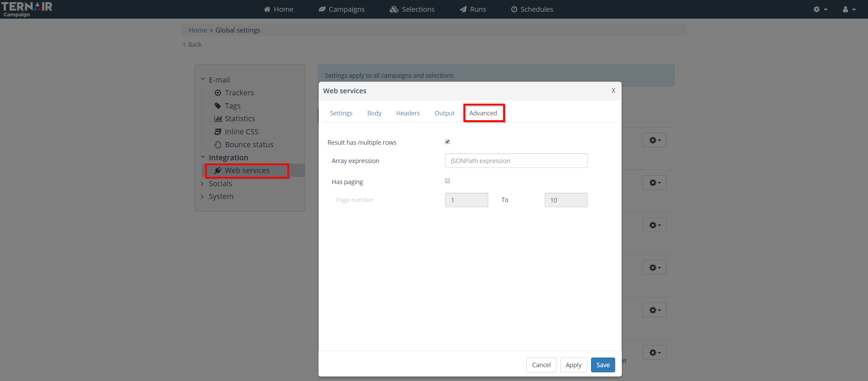Click Global settings breadcrumb text
This screenshot has width=868, height=381.
(x=238, y=30)
